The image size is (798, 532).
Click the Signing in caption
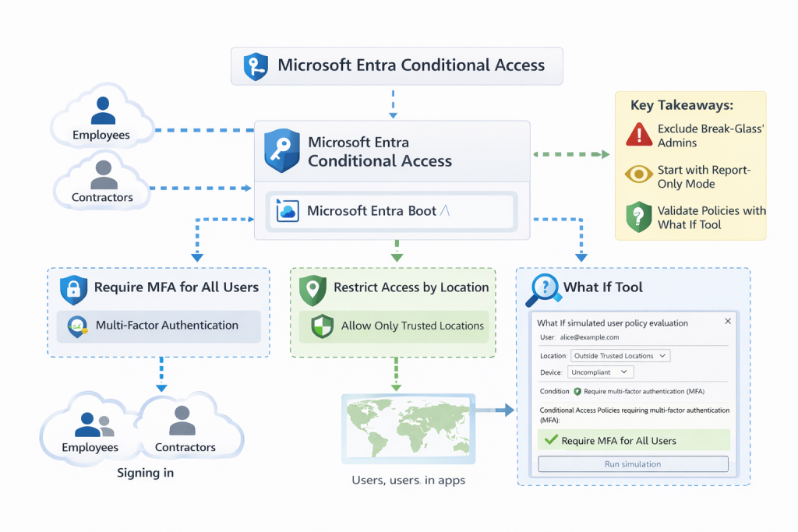146,473
